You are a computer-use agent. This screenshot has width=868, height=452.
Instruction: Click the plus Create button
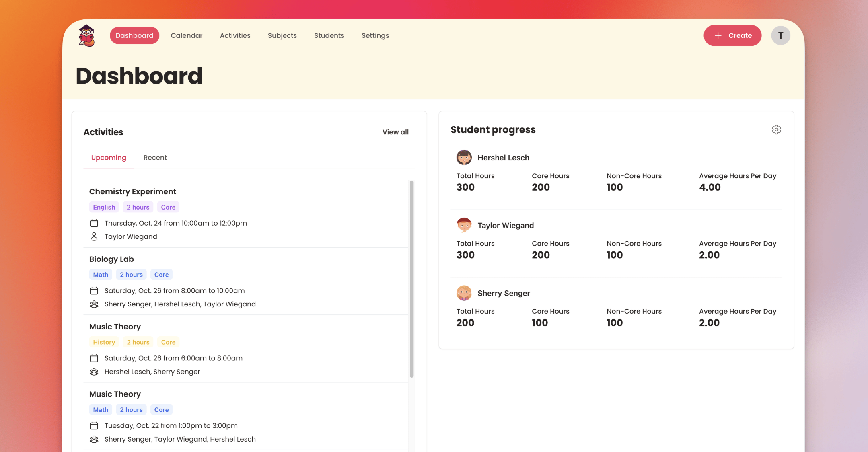pos(732,35)
